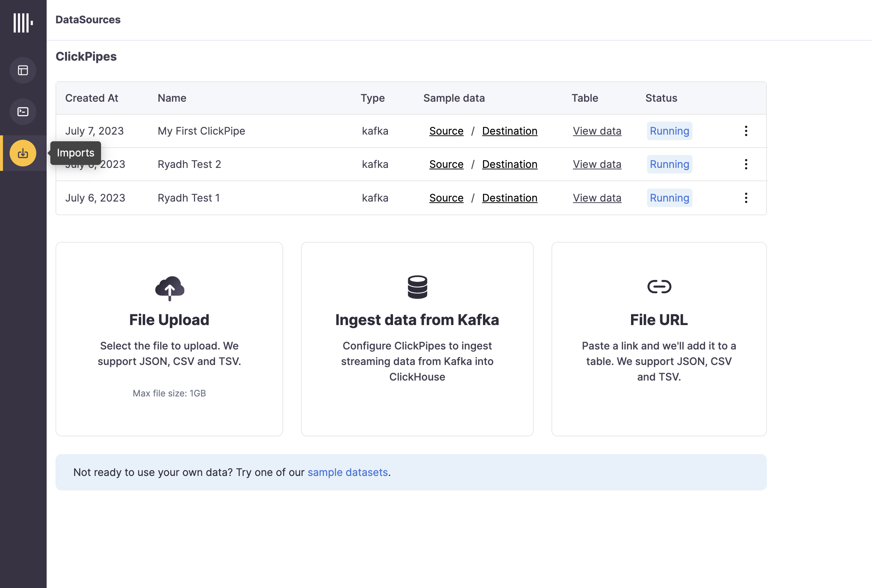
Task: Click the ClickPipes section heading
Action: pos(86,57)
